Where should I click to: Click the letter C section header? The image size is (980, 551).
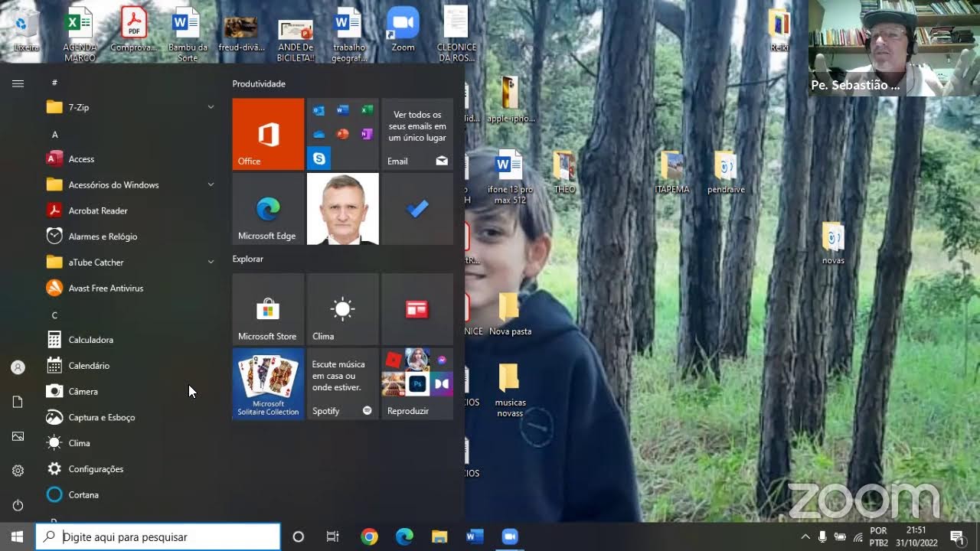point(54,315)
